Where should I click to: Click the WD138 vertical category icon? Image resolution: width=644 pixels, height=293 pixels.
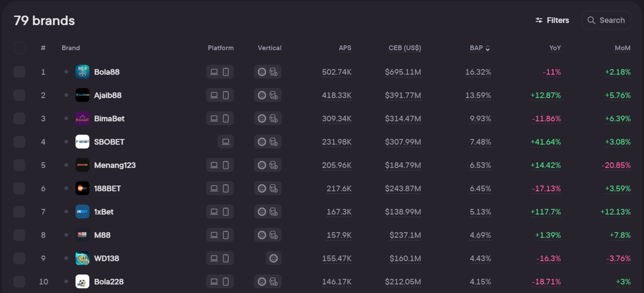tap(273, 258)
